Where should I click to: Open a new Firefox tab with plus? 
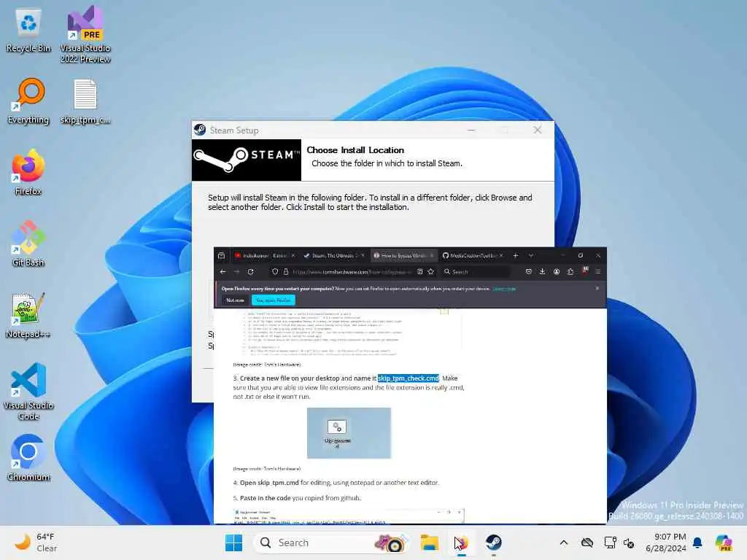516,256
